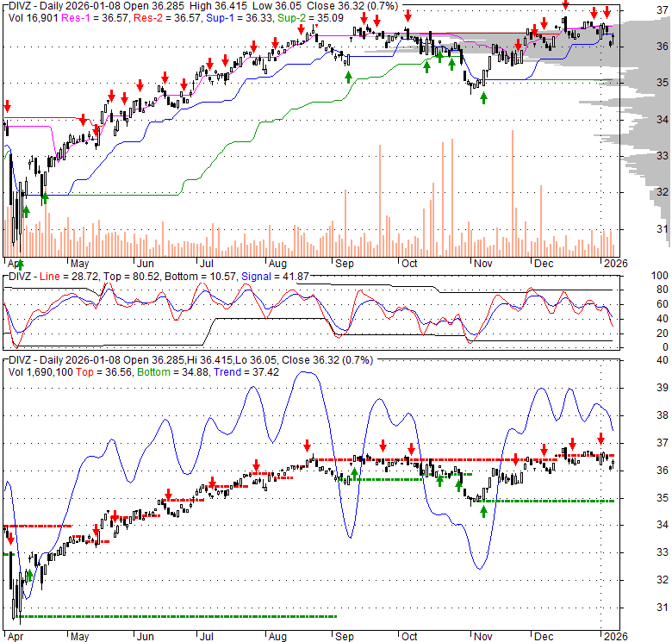Screen dimensions: 672x642
Task: Click the 'Trend = 37.42' label
Action: pyautogui.click(x=246, y=372)
